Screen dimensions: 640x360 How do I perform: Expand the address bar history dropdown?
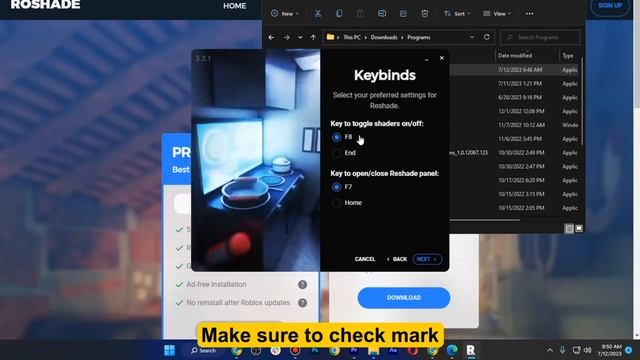click(472, 37)
